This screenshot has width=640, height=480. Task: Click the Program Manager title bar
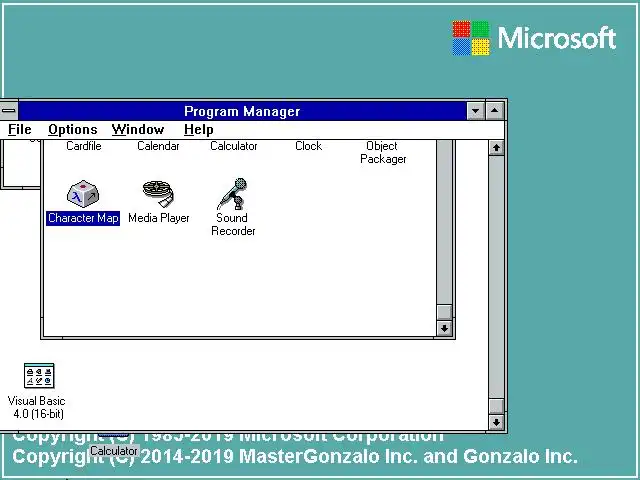[x=242, y=111]
